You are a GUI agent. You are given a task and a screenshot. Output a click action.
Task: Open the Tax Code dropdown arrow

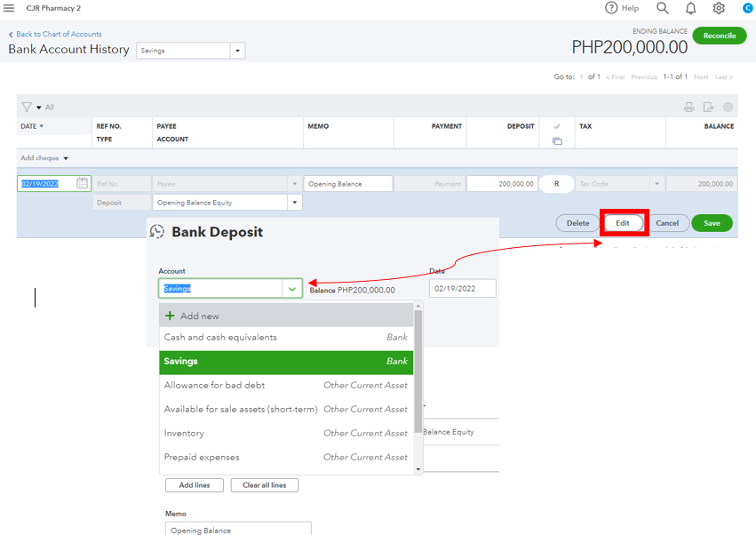click(x=657, y=184)
